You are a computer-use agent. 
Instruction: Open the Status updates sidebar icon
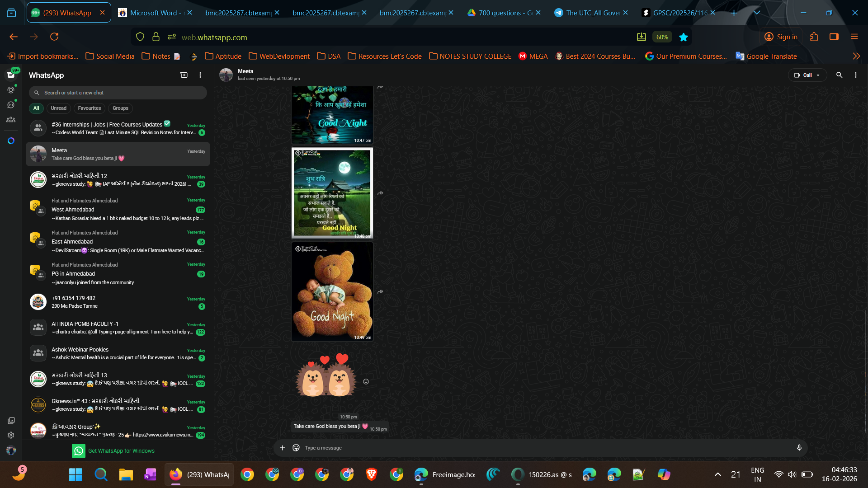[11, 90]
